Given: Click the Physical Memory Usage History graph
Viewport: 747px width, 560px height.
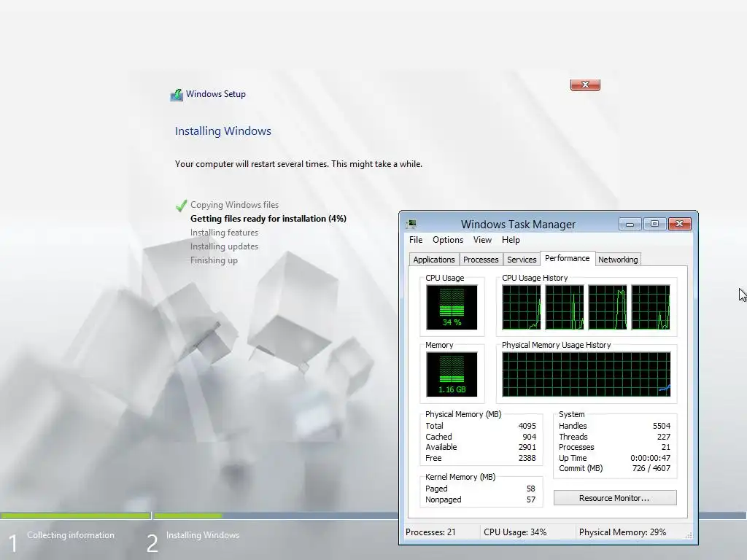Looking at the screenshot, I should point(587,374).
